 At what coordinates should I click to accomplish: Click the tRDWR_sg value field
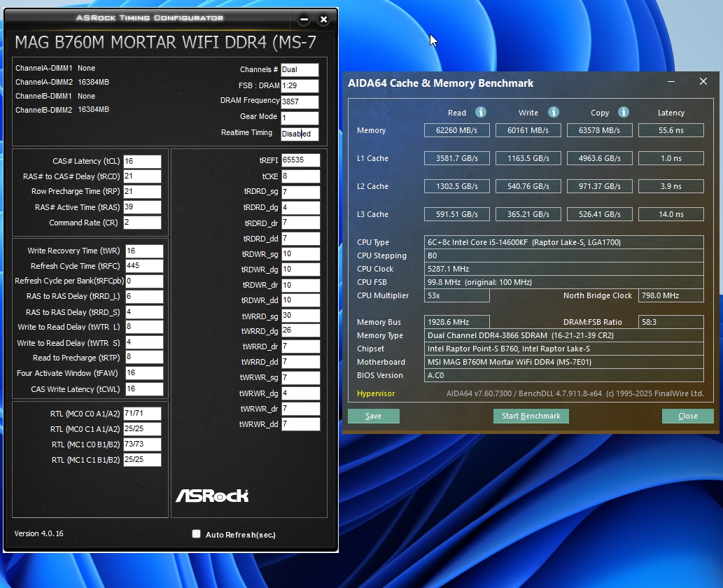coord(301,253)
